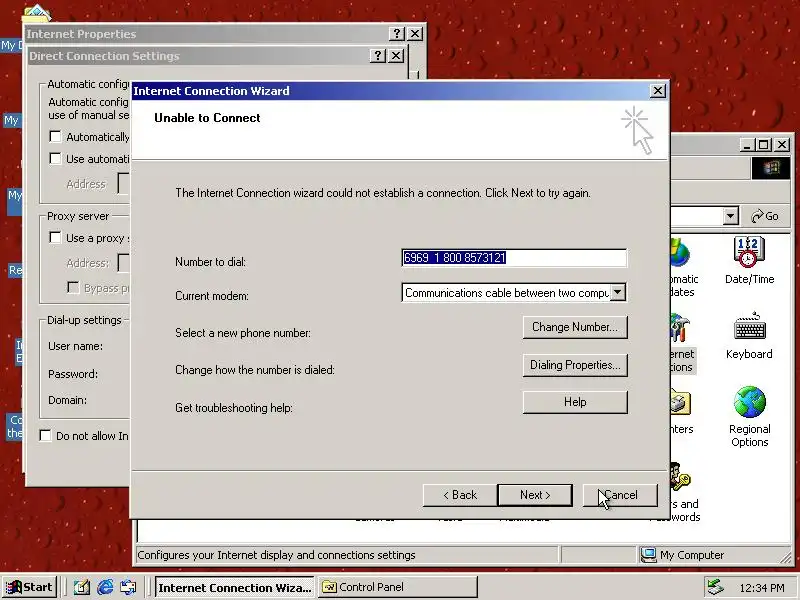800x600 pixels.
Task: Click Help button on Direct Connection Settings
Action: [378, 56]
